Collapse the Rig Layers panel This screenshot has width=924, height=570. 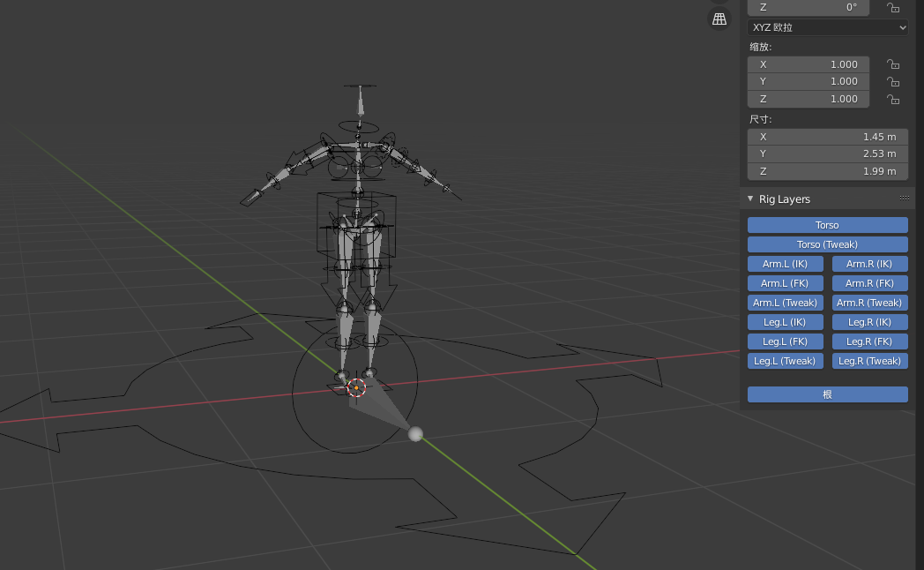750,199
